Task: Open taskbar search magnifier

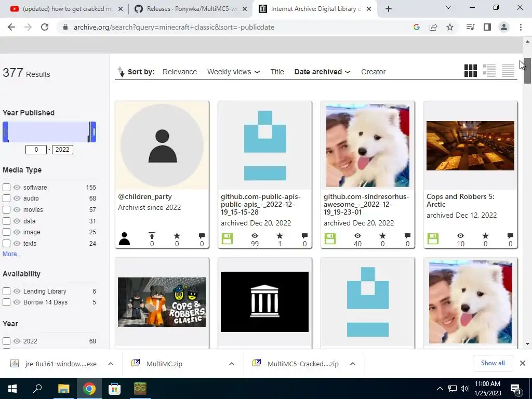Action: point(37,389)
